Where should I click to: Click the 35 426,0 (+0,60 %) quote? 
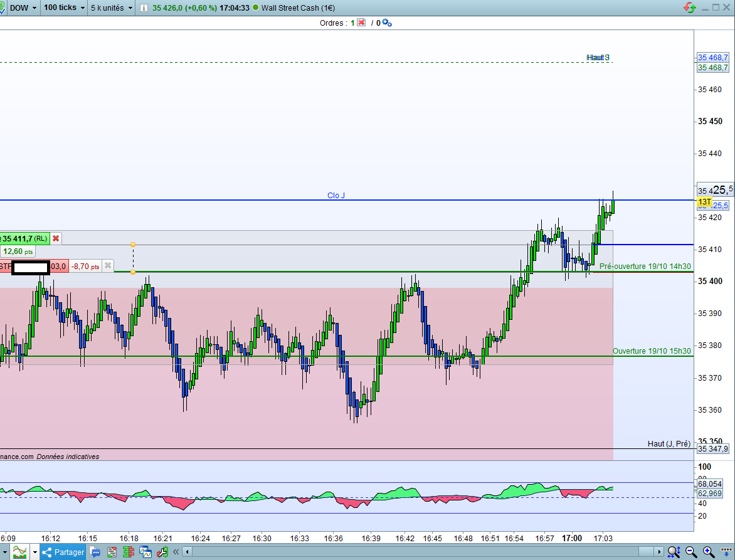click(x=184, y=8)
